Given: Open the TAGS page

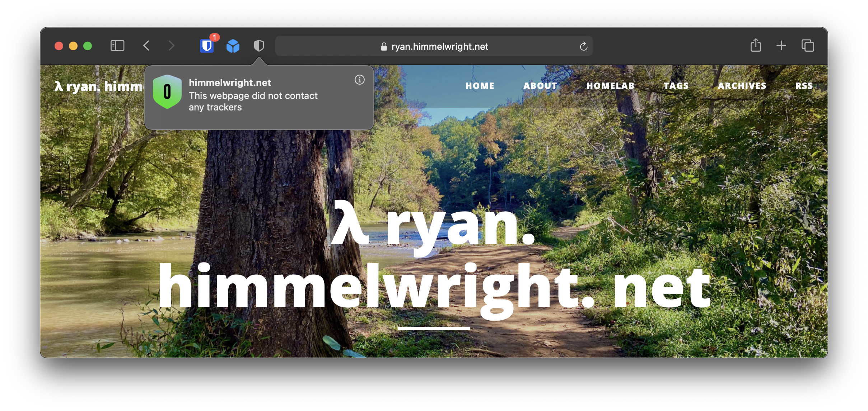Looking at the screenshot, I should [x=676, y=86].
